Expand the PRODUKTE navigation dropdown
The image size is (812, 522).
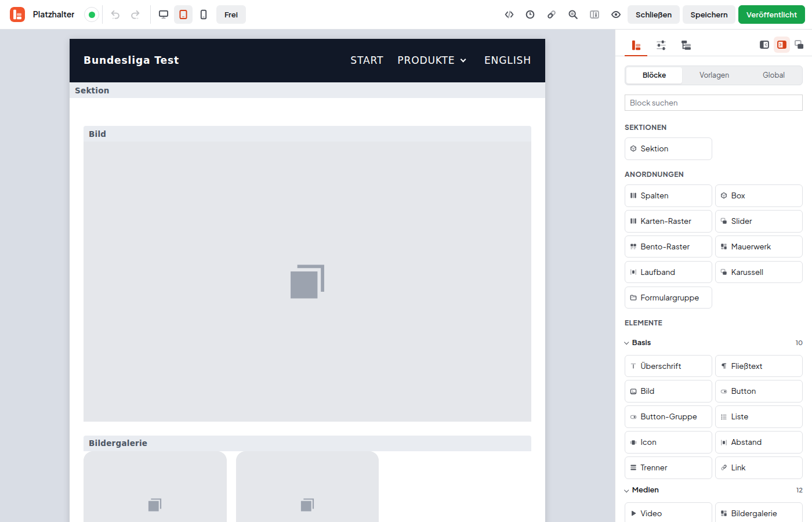432,60
